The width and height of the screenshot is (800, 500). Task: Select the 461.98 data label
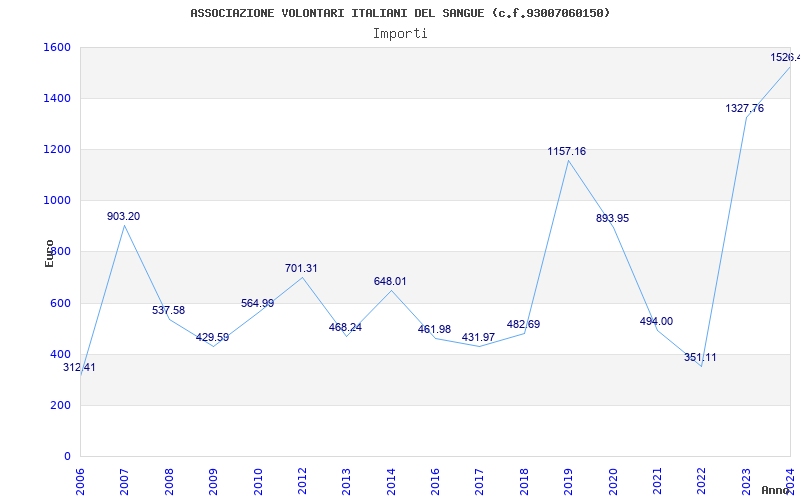point(434,329)
